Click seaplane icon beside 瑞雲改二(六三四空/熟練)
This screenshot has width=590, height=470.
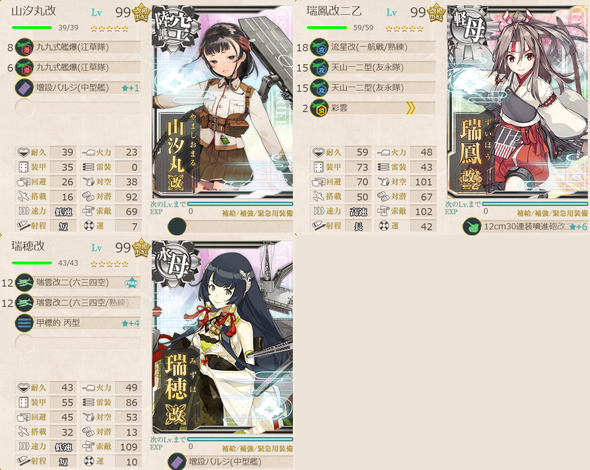click(24, 303)
